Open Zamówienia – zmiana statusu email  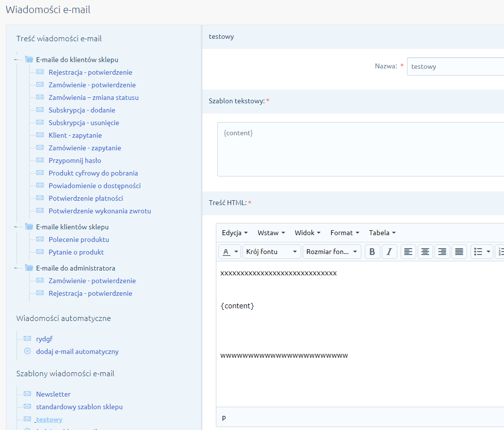pos(94,97)
